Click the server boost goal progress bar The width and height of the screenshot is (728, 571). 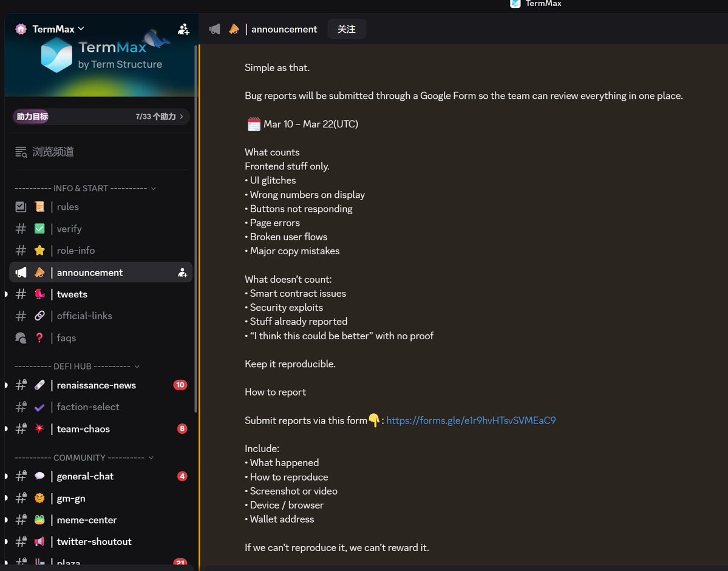tap(101, 117)
